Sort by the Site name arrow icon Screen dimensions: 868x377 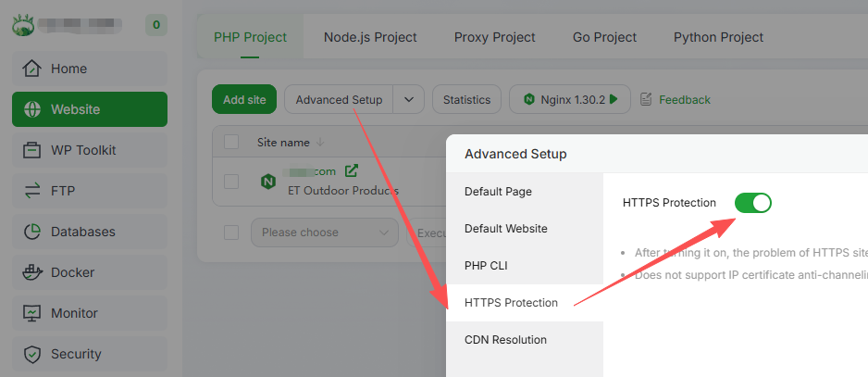[320, 143]
